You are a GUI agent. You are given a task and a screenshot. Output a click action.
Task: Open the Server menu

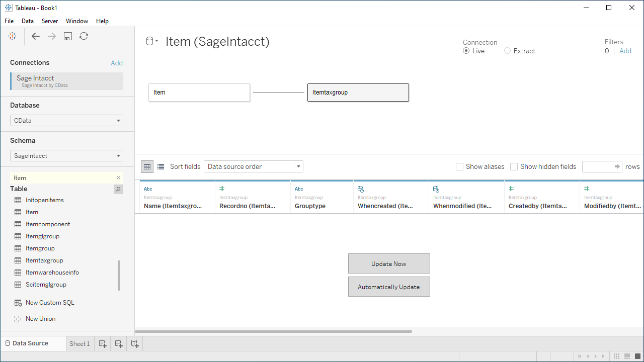click(50, 21)
